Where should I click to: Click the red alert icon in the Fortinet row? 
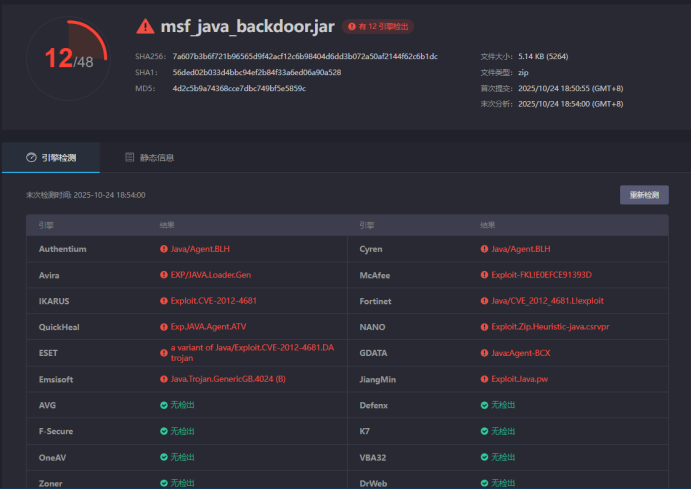[x=484, y=301]
